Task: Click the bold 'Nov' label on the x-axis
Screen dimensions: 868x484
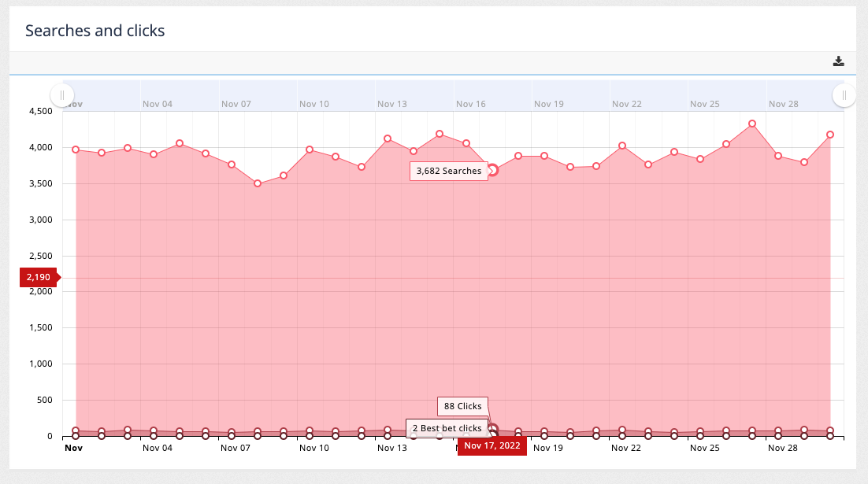Action: [x=72, y=447]
